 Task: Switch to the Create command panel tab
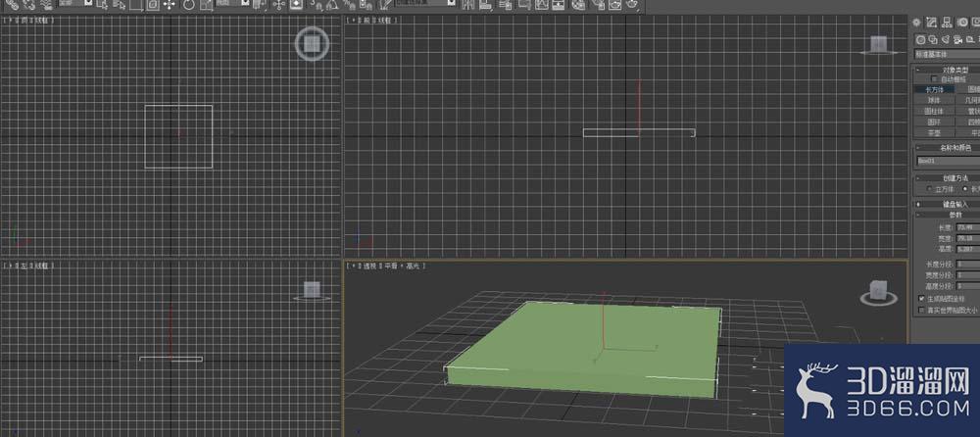[x=915, y=23]
